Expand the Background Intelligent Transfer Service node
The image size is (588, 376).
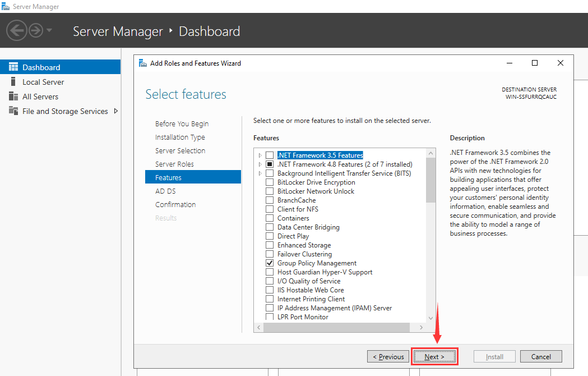point(260,173)
